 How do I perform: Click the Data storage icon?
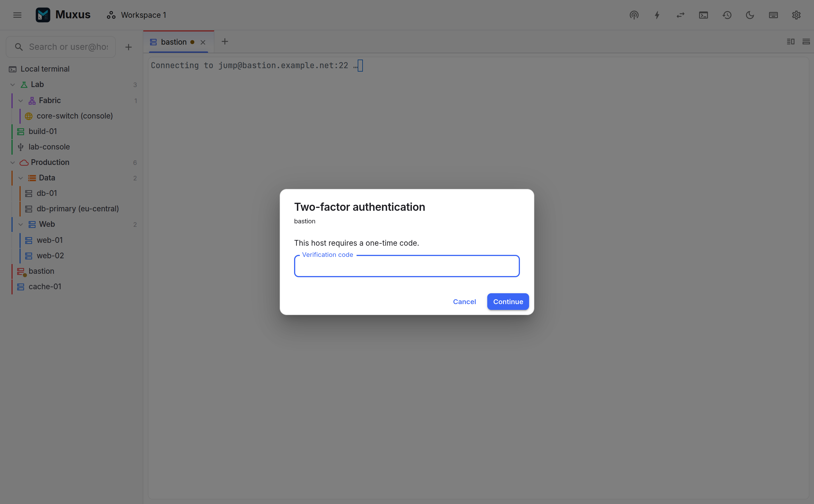pyautogui.click(x=32, y=178)
